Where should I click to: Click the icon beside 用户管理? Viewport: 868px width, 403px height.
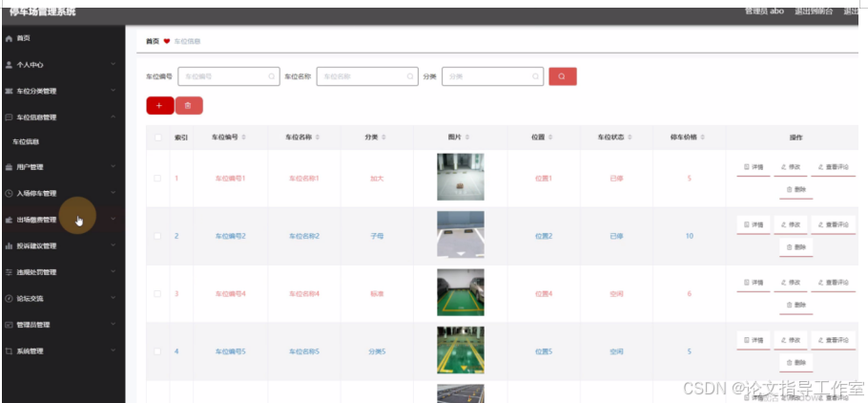(9, 167)
